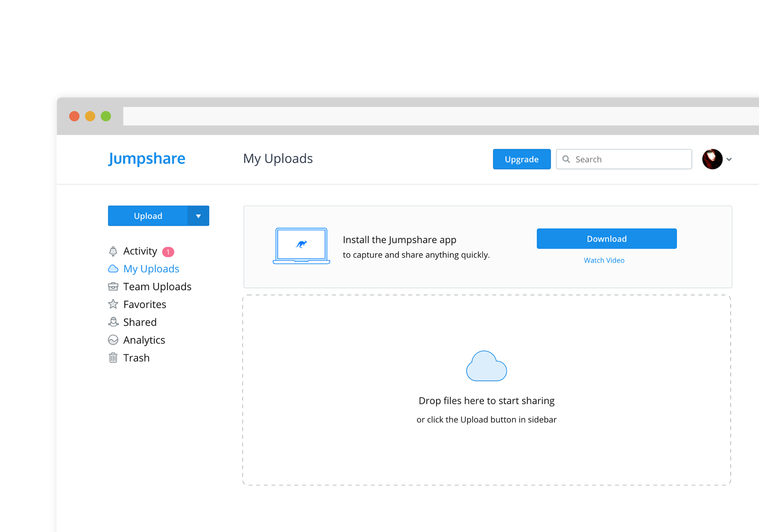This screenshot has height=532, width=759.
Task: Expand the profile account menu chevron
Action: [x=729, y=159]
